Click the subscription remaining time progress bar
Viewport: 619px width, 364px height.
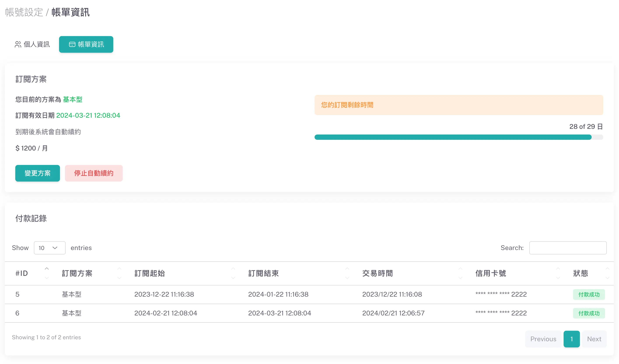click(458, 137)
